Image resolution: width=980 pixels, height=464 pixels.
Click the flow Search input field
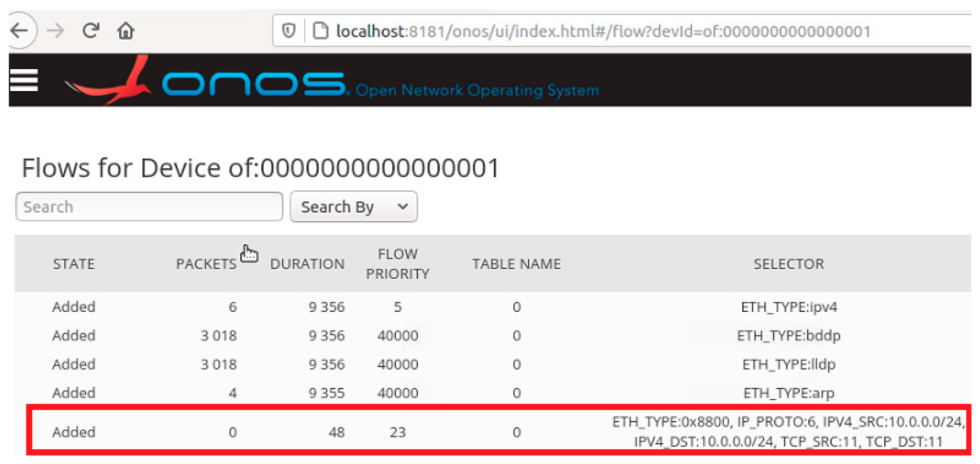click(149, 207)
